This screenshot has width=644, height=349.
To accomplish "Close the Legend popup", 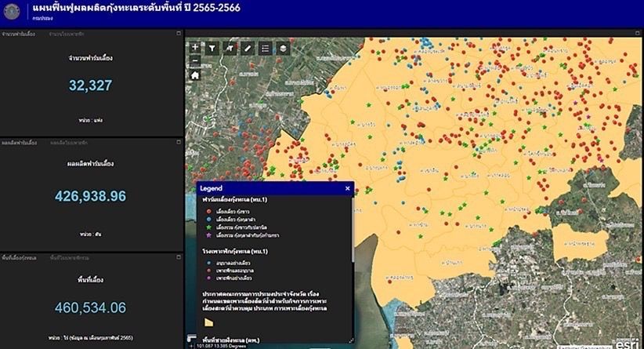I will 347,189.
